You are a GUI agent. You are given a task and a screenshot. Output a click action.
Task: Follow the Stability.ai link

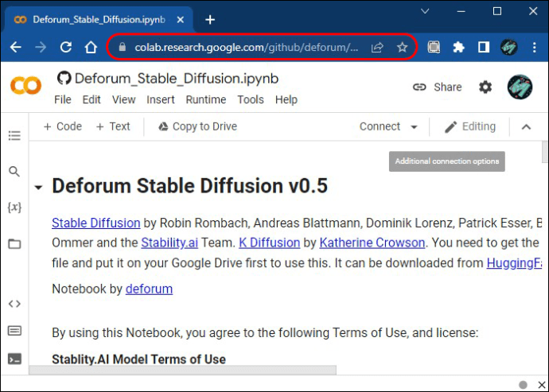(x=169, y=243)
